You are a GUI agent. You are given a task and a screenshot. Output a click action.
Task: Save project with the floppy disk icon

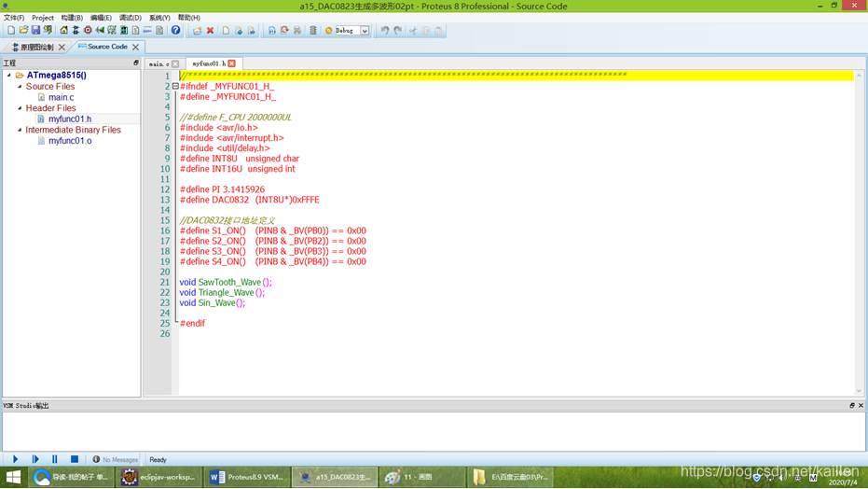click(35, 31)
